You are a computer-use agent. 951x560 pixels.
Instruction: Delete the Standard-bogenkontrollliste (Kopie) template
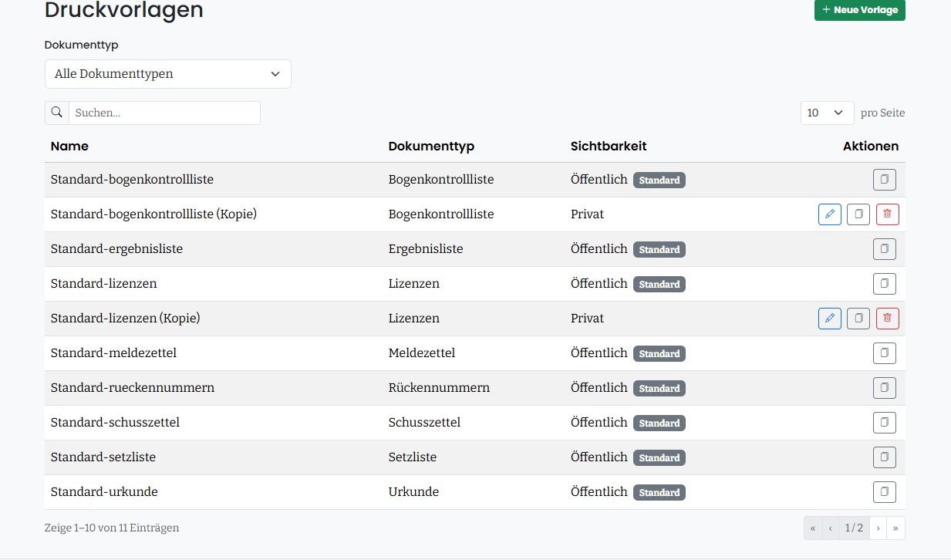click(x=888, y=214)
